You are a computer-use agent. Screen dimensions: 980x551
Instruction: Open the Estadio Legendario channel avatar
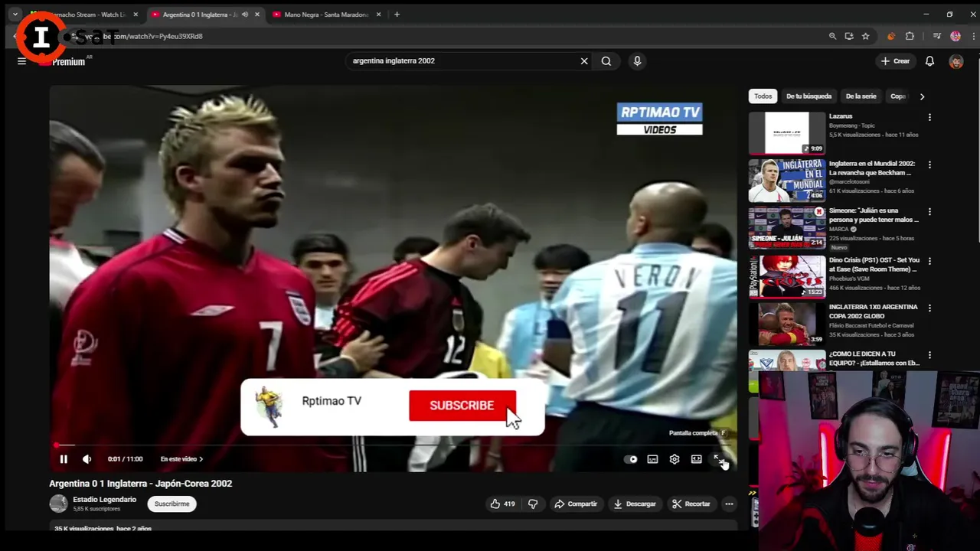pyautogui.click(x=59, y=504)
